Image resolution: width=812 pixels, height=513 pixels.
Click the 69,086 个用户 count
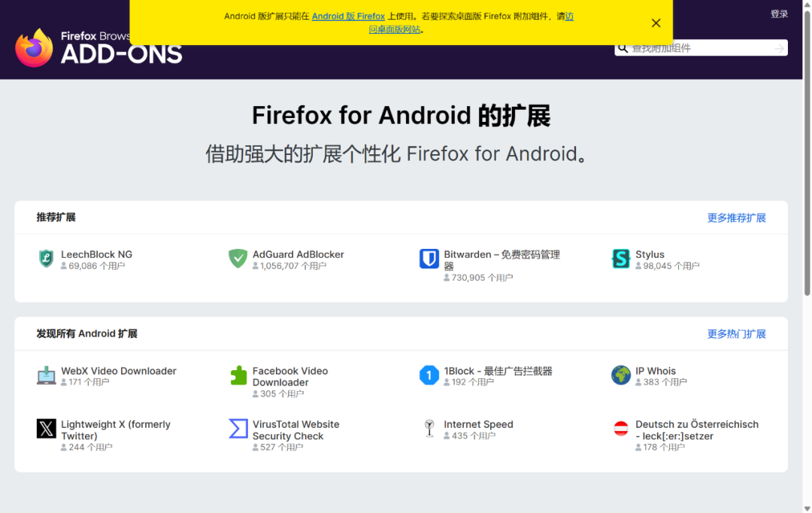tap(92, 266)
